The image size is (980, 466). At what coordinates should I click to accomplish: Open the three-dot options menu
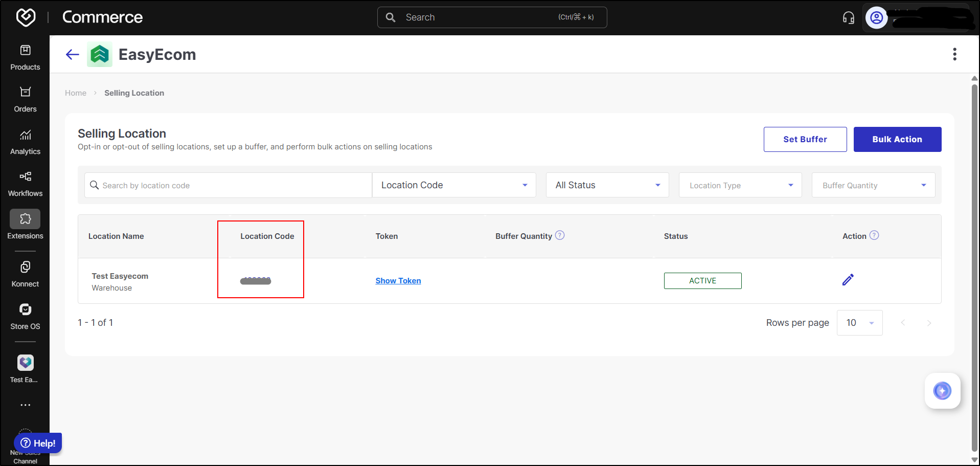[x=954, y=54]
